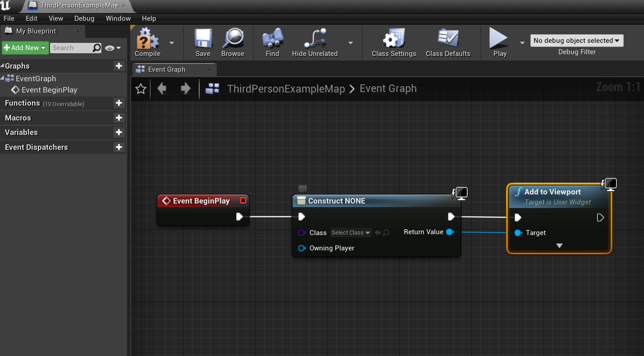
Task: Open Class Settings
Action: [393, 42]
